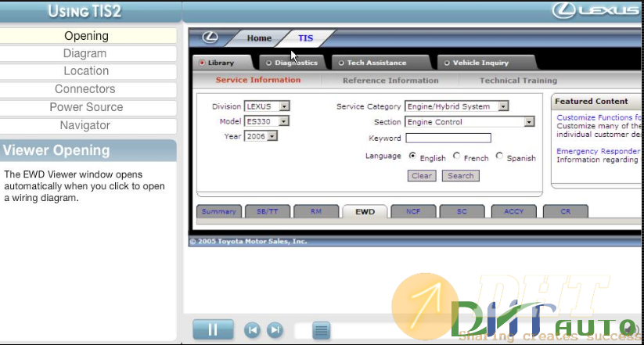Click into the Keyword input field
This screenshot has width=644, height=345.
(x=448, y=138)
